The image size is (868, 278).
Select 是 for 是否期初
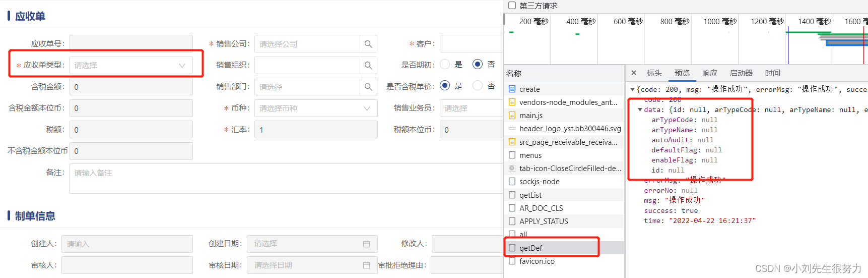point(445,64)
